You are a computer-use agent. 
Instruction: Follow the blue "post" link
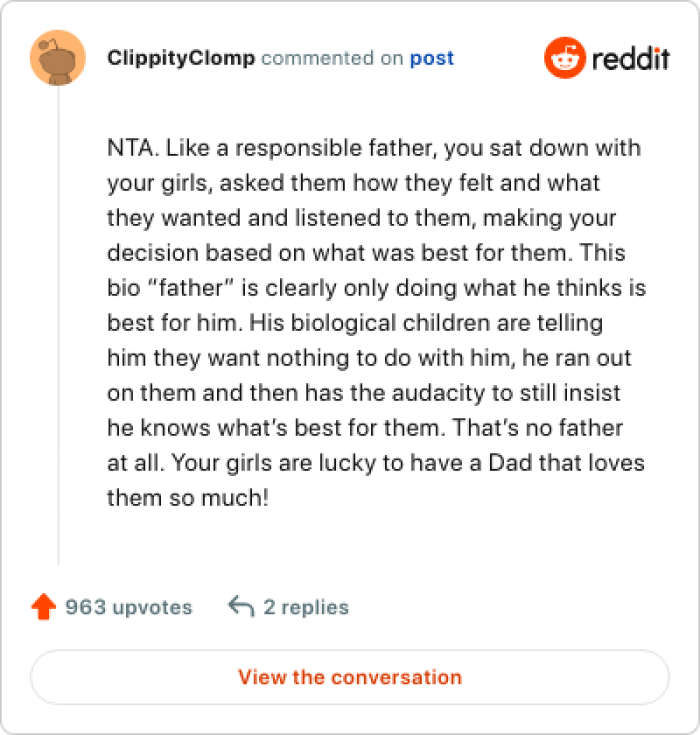pyautogui.click(x=431, y=58)
